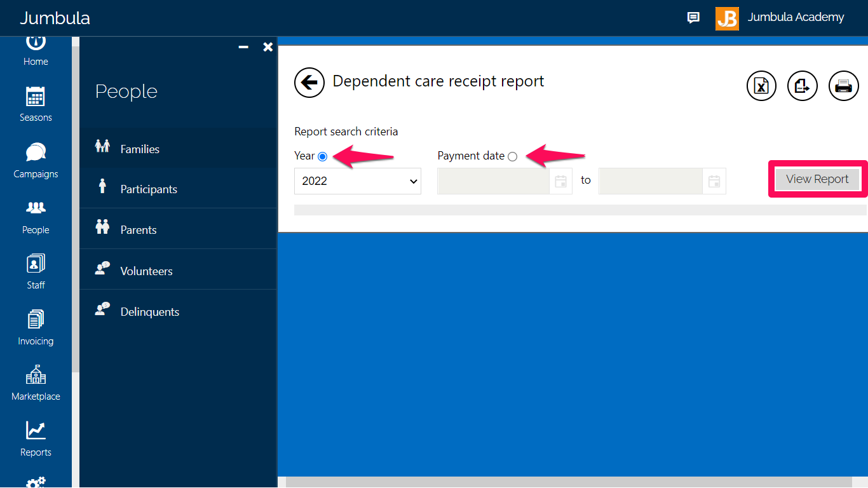Screen dimensions: 868x488
Task: Minimize the People panel
Action: click(243, 47)
